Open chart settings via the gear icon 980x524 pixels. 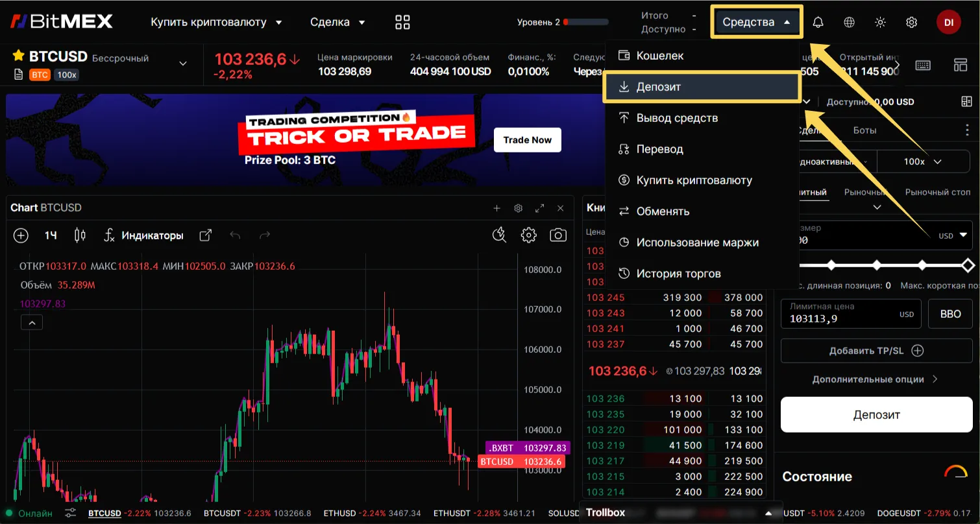click(528, 235)
